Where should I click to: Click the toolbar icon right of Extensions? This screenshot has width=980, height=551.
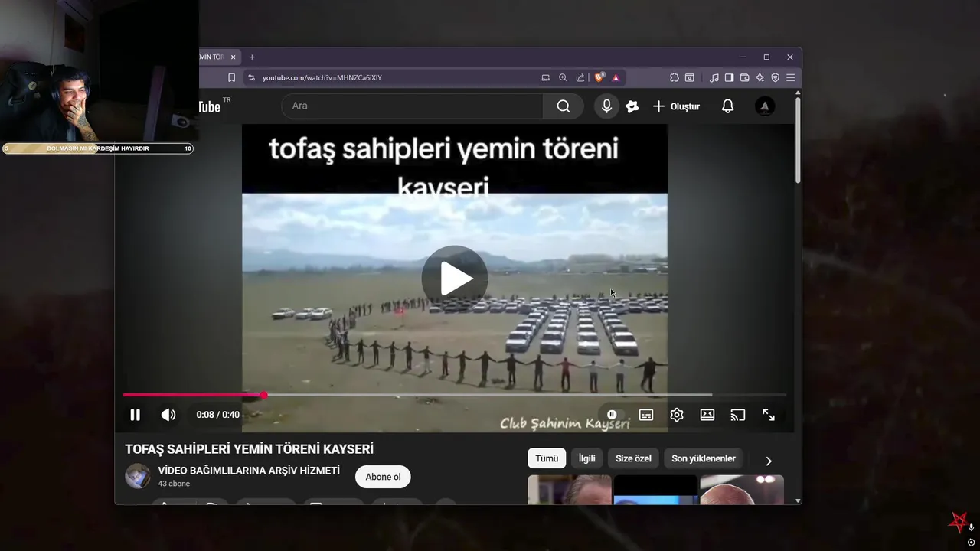690,77
